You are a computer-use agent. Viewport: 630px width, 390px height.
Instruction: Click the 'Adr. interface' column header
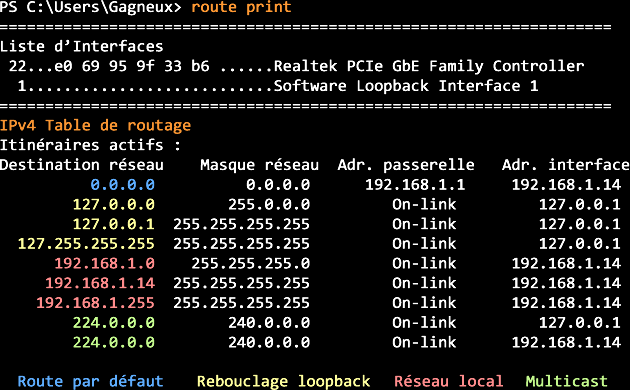pos(566,165)
